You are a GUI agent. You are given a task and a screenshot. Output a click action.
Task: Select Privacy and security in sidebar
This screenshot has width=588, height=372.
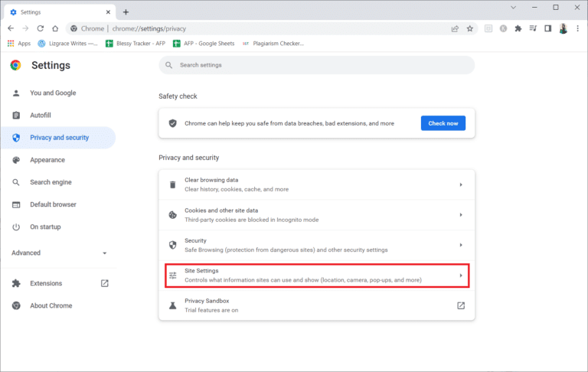tap(58, 138)
